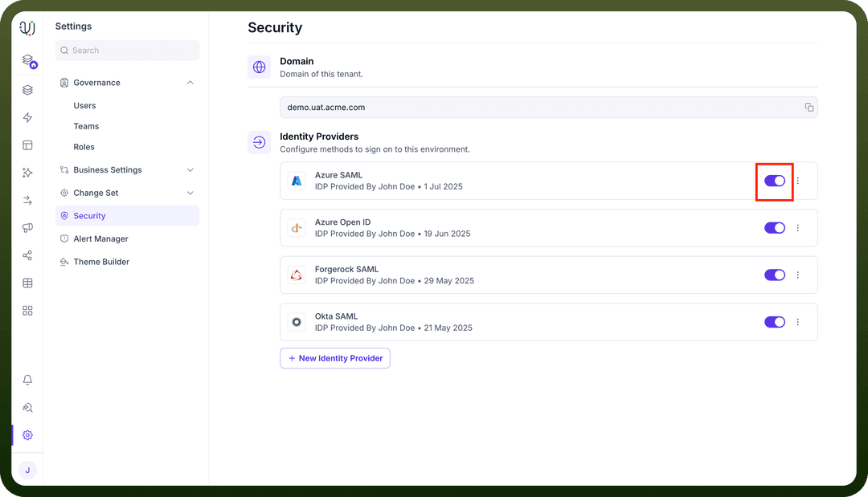
Task: Collapse the Governance section chevron
Action: (x=190, y=83)
